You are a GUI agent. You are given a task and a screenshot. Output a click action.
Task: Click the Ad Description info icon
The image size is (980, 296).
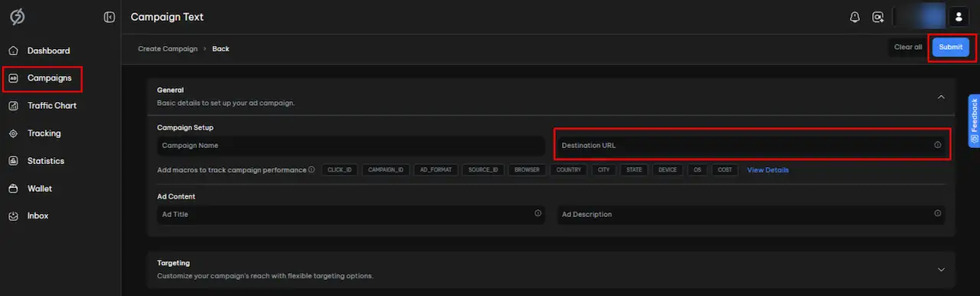click(x=937, y=214)
